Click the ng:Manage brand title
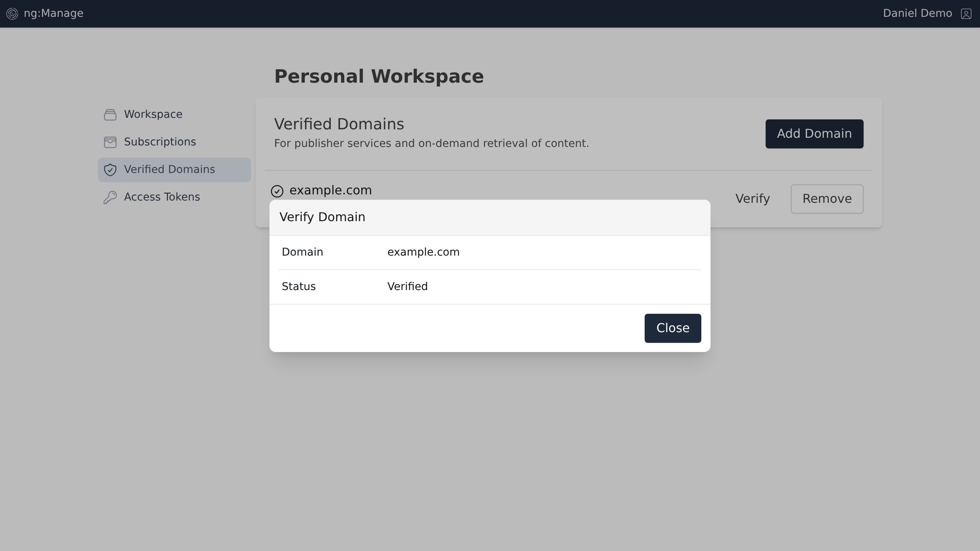This screenshot has width=980, height=551. pos(54,13)
